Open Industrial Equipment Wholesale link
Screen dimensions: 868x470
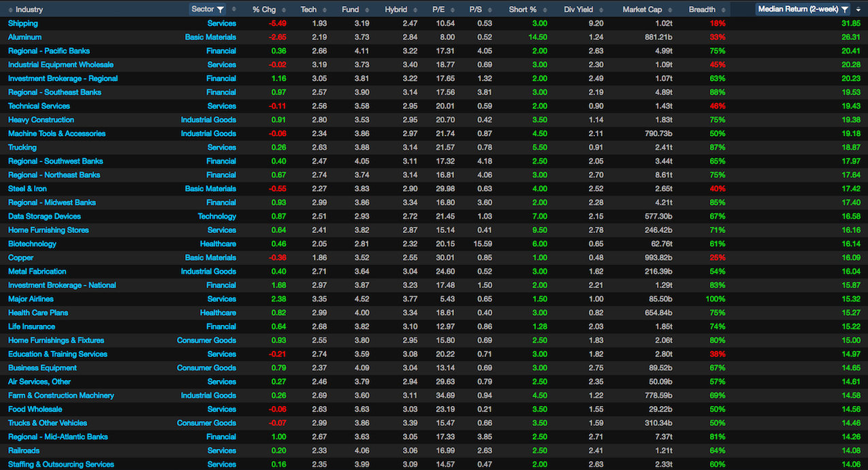tap(61, 65)
